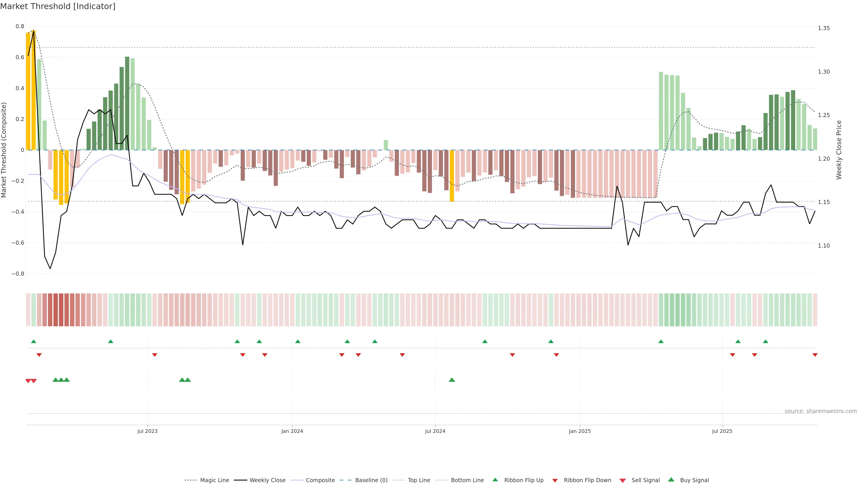The image size is (868, 488).
Task: Click the last ribbon flip down marker at right edge
Action: pyautogui.click(x=815, y=355)
